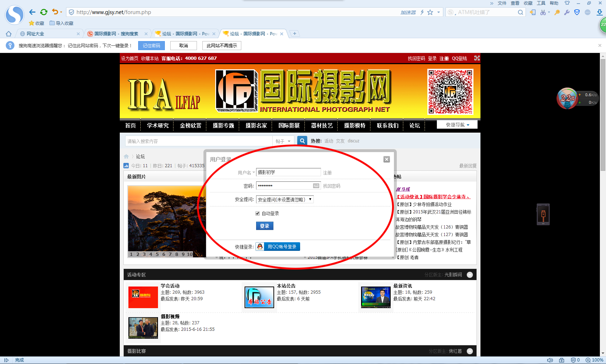
Task: Go back with the browser back arrow
Action: point(32,12)
